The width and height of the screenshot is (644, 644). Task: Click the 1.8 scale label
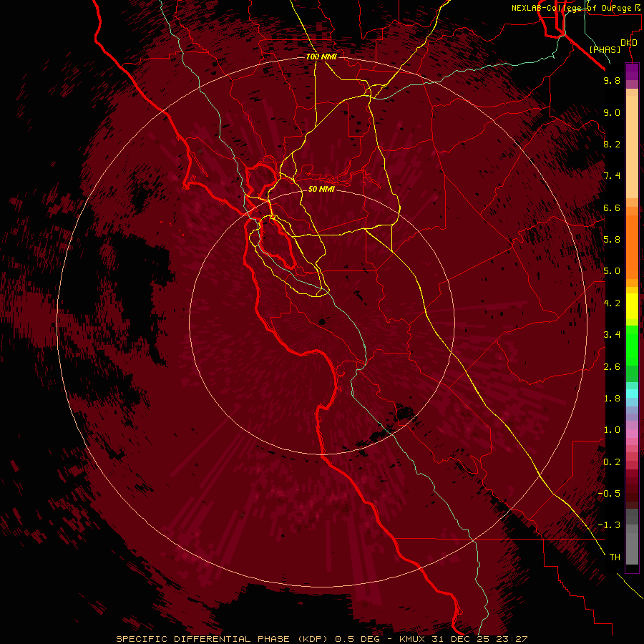(612, 399)
